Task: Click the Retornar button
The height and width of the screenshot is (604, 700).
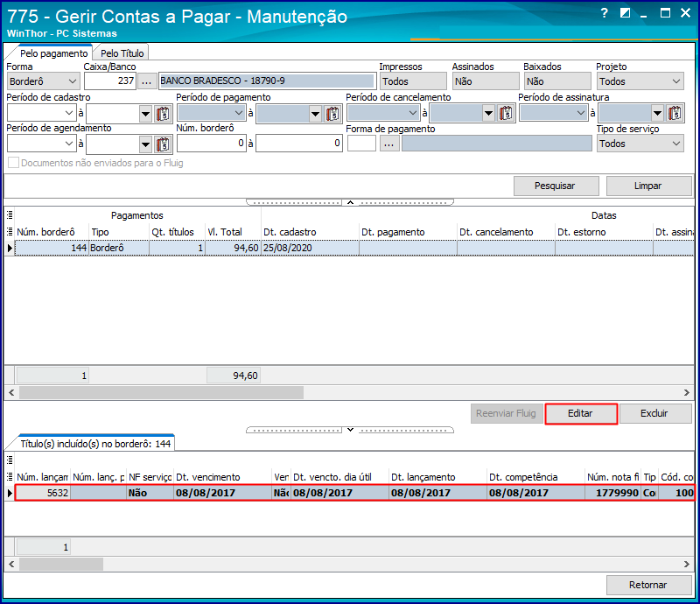Action: 648,585
